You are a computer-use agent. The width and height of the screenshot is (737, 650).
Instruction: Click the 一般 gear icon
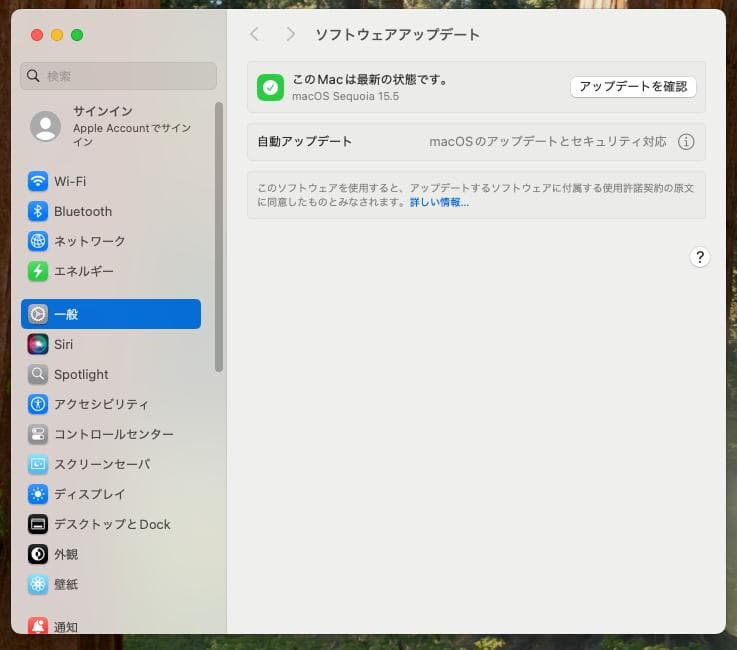38,314
